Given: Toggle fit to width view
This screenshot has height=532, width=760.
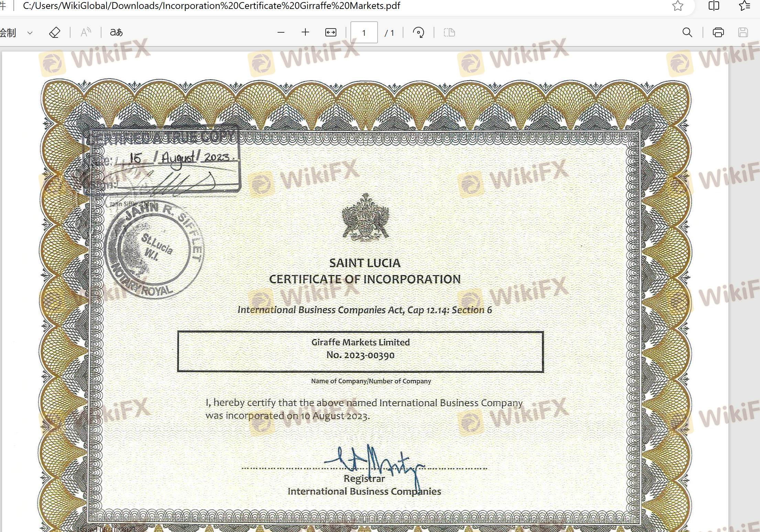Looking at the screenshot, I should tap(330, 32).
